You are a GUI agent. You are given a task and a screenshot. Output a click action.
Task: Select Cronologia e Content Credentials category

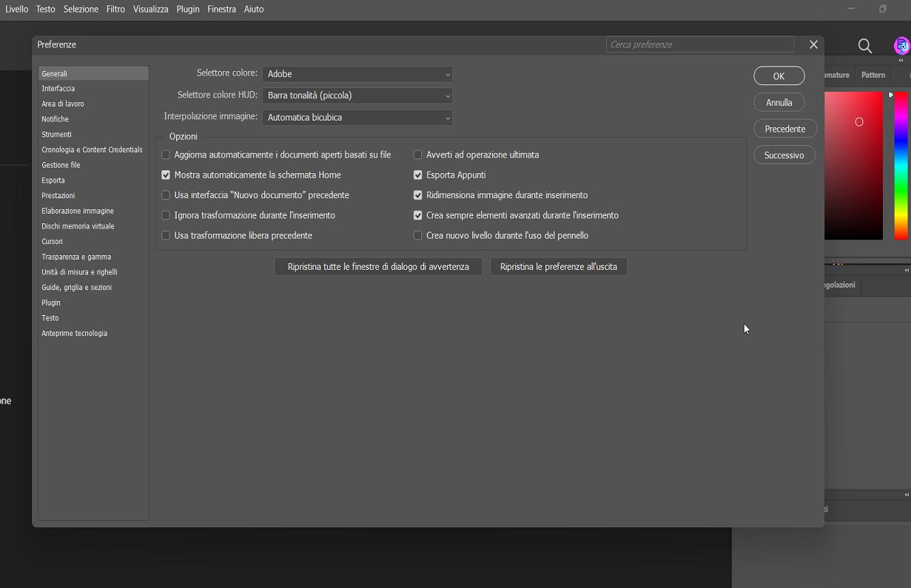93,149
